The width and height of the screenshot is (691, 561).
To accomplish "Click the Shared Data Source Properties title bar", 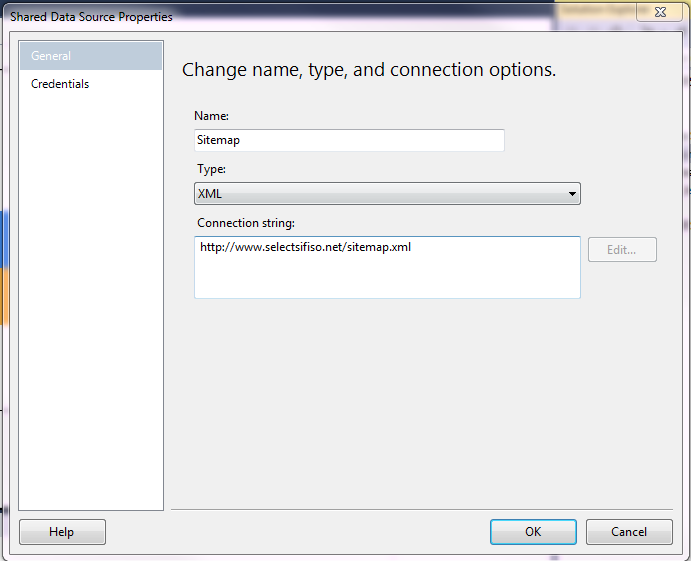I will 300,16.
